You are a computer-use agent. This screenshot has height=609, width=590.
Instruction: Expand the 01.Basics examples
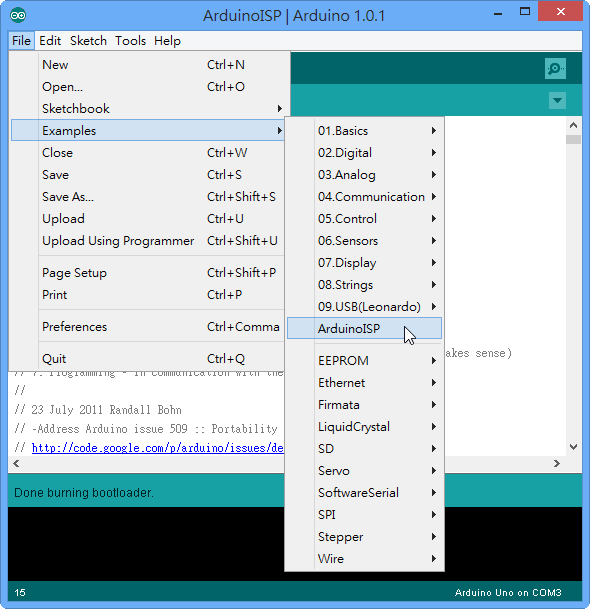pos(364,130)
